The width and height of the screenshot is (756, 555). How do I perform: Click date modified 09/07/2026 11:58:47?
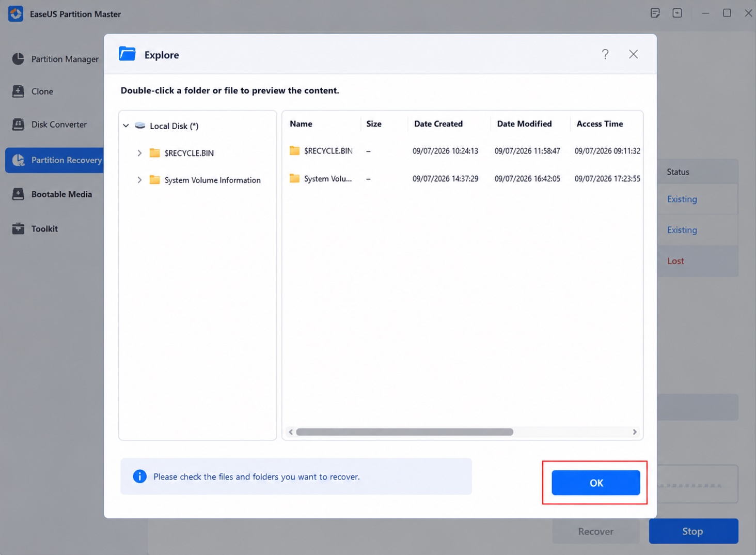coord(527,151)
